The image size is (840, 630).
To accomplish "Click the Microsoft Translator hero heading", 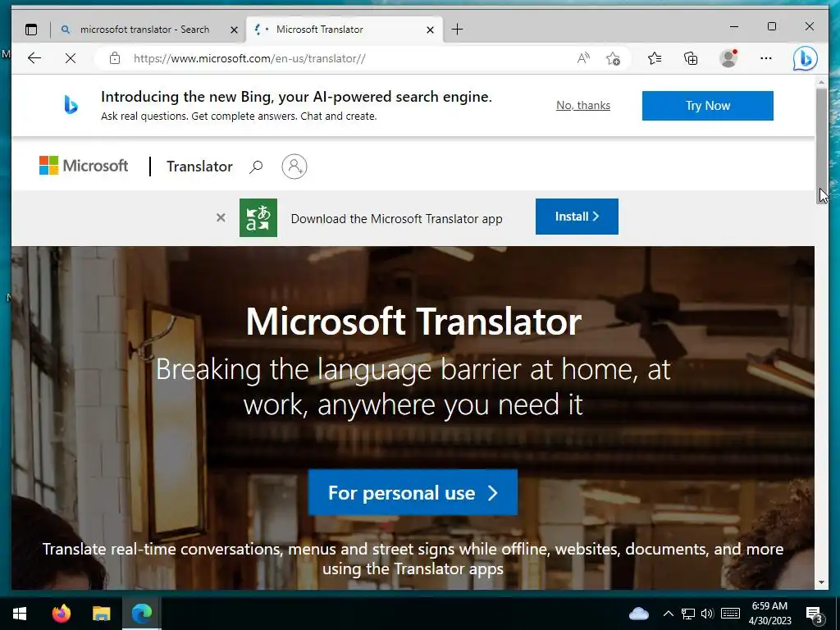I will (x=413, y=322).
